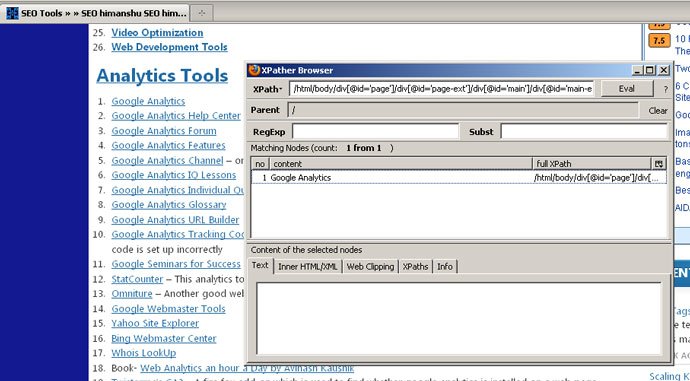Open the Google Analytics link in list
This screenshot has width=690, height=381.
point(148,101)
